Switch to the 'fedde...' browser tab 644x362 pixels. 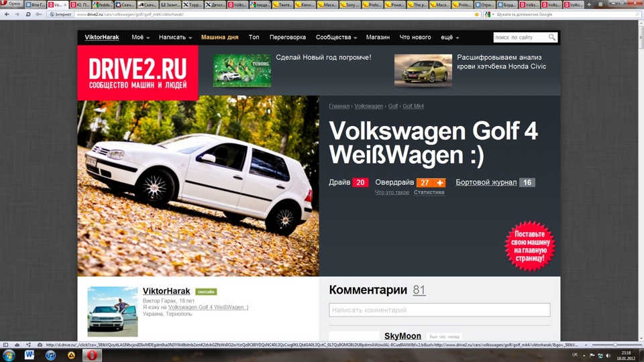(x=101, y=5)
